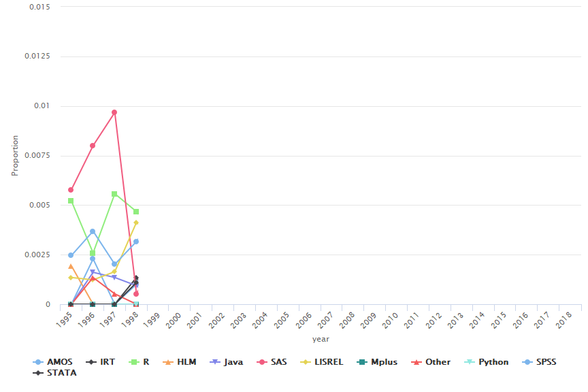
Task: Select the SAS data point at 1996
Action: point(93,146)
